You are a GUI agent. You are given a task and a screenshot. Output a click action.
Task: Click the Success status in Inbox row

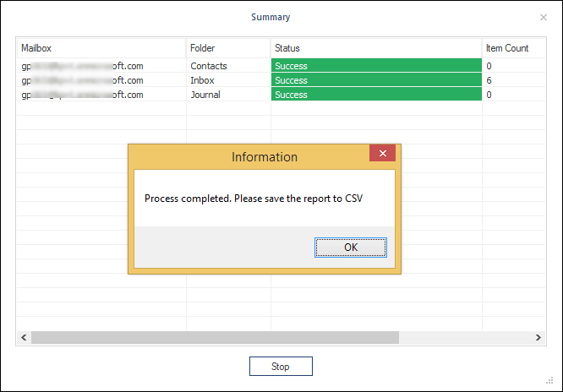coord(376,80)
